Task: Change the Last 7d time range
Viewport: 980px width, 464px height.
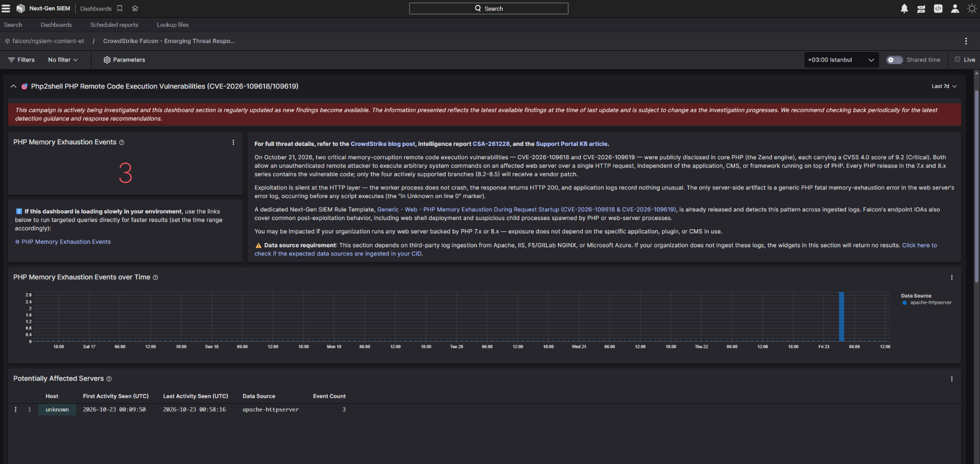Action: (944, 87)
